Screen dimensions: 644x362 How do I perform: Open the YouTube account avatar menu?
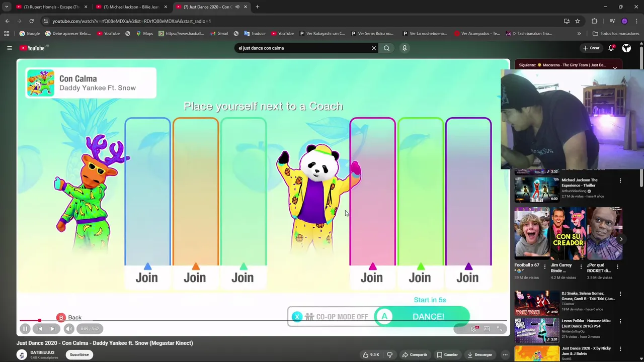626,48
